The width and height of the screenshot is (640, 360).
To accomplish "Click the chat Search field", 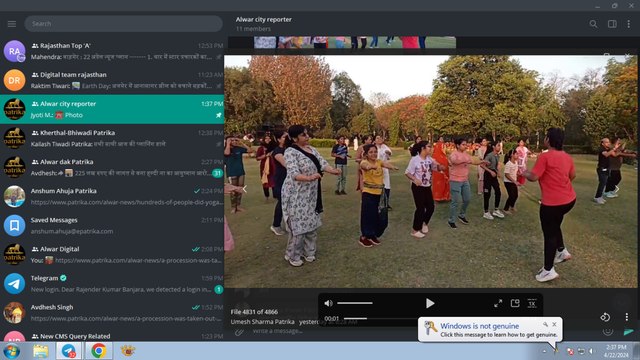I will (x=123, y=24).
